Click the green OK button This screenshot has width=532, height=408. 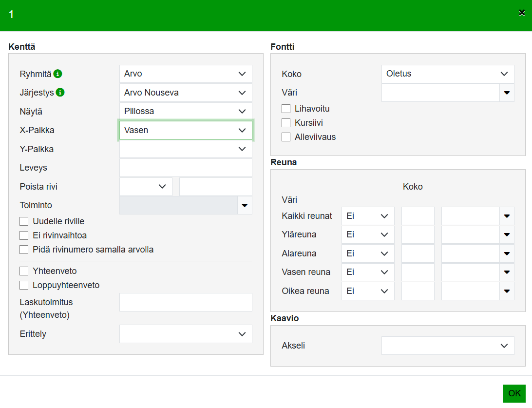point(514,393)
